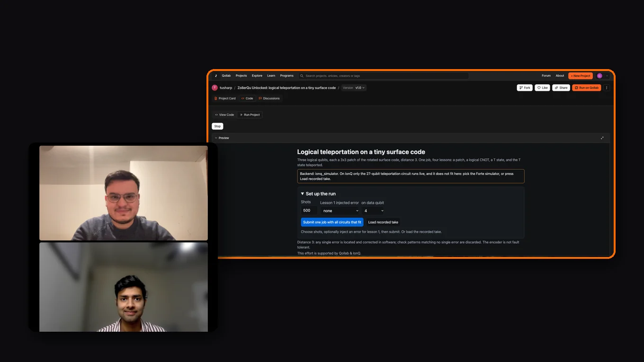Open the Forum link

[x=546, y=76]
